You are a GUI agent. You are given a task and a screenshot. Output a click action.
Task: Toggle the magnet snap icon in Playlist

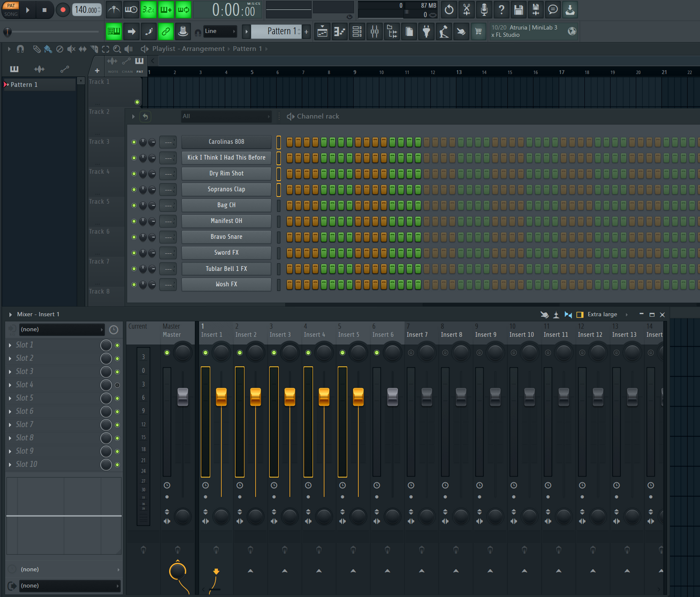20,49
